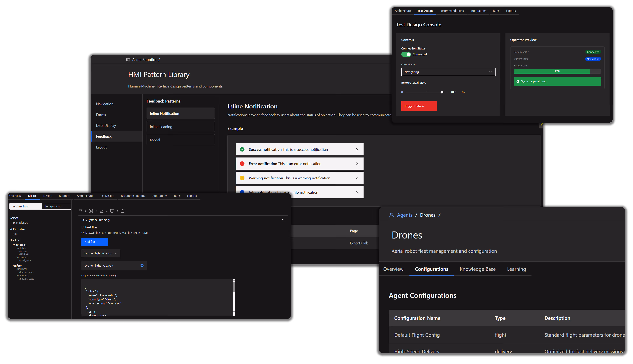The height and width of the screenshot is (364, 633).
Task: Switch to the Recommendations tab in Test Design Console
Action: click(451, 11)
